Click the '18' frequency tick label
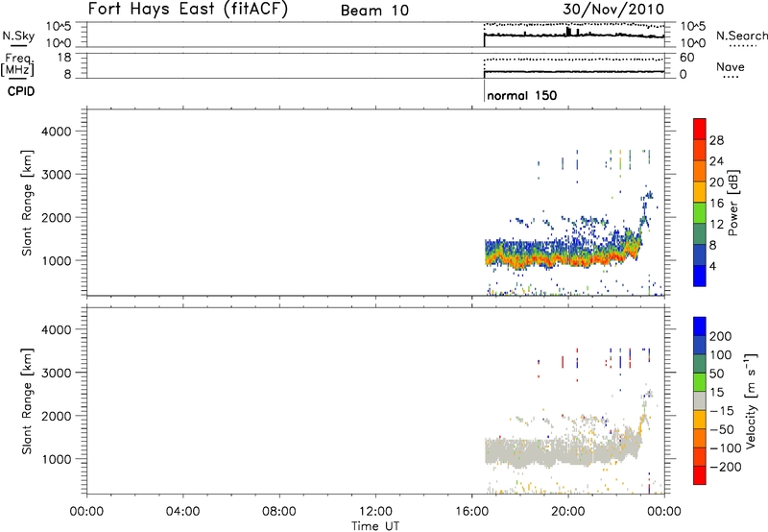Image resolution: width=768 pixels, height=532 pixels. coord(63,58)
